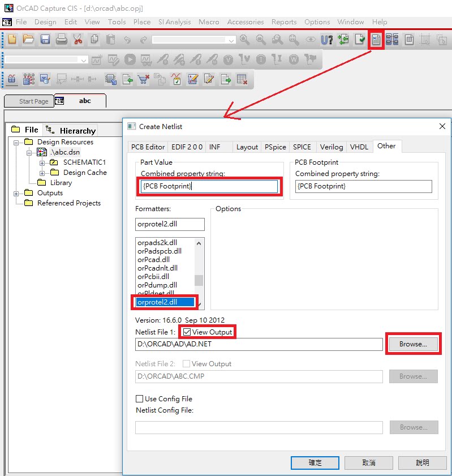
Task: Expand the Outputs folder node
Action: coord(16,194)
